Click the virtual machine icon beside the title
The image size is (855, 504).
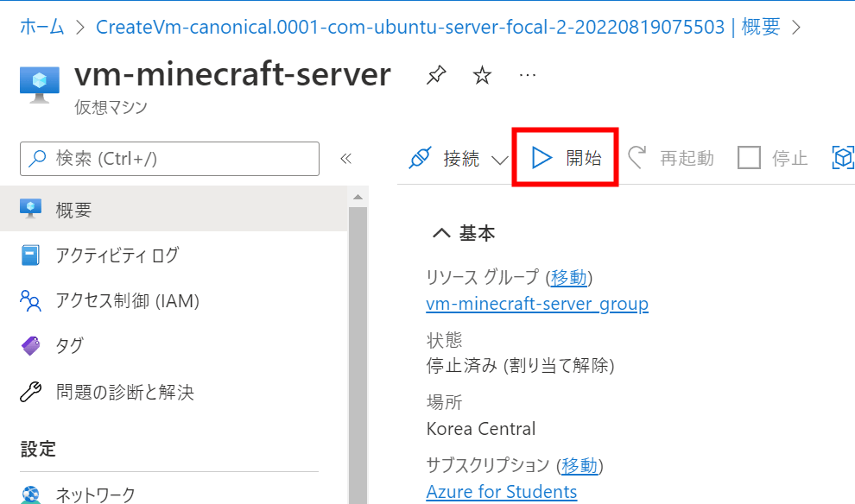[39, 85]
